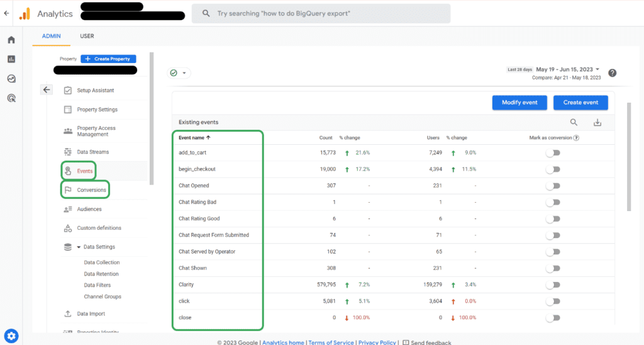Switch to the ADMIN tab
The height and width of the screenshot is (345, 644).
(x=52, y=36)
